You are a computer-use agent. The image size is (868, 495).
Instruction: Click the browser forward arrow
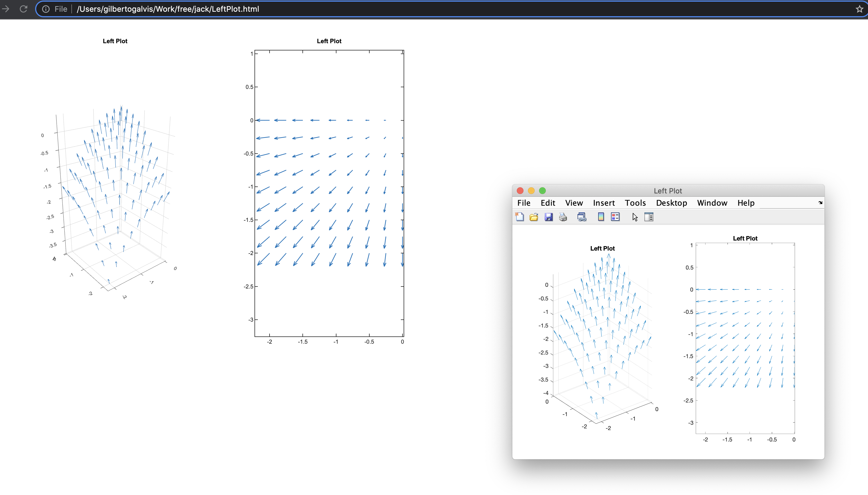(6, 9)
